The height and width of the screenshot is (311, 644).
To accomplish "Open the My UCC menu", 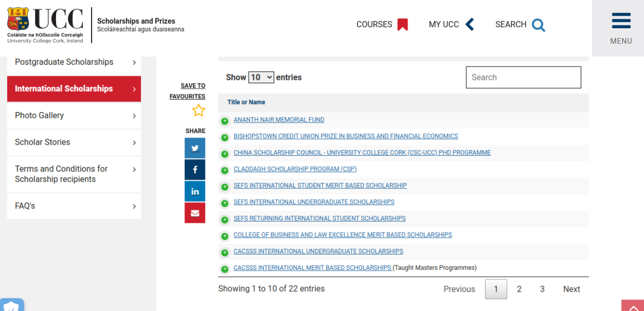I will 451,24.
